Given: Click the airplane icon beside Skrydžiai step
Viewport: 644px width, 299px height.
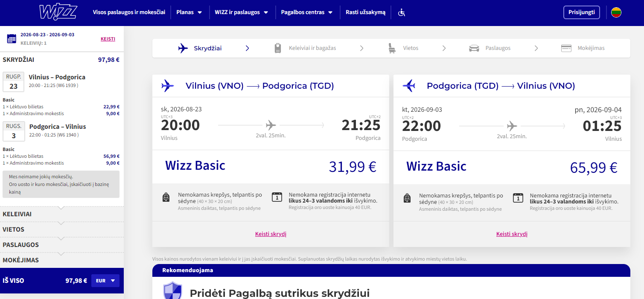Looking at the screenshot, I should (x=183, y=48).
